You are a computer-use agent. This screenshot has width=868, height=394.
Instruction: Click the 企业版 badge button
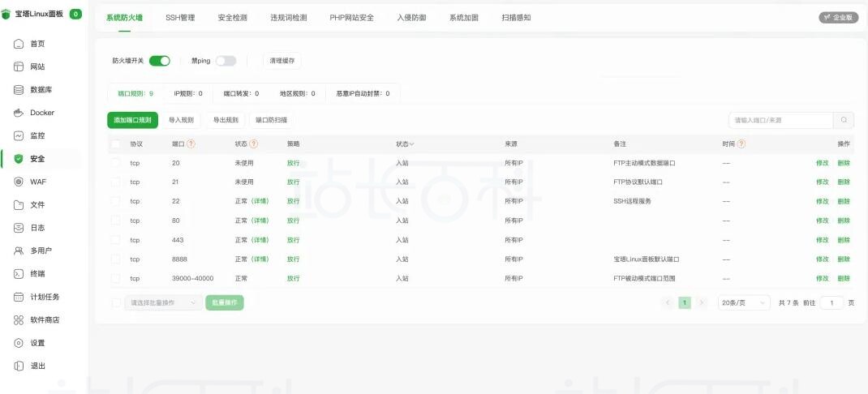839,18
